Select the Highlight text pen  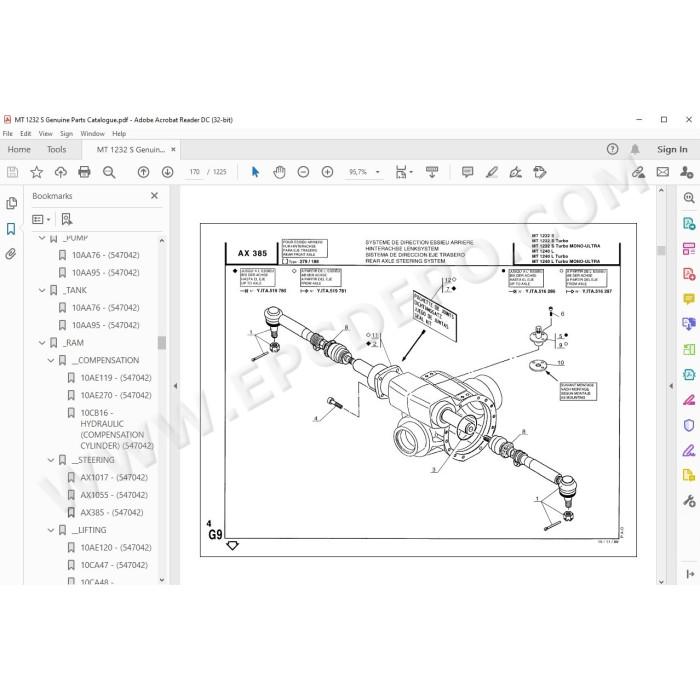click(492, 172)
